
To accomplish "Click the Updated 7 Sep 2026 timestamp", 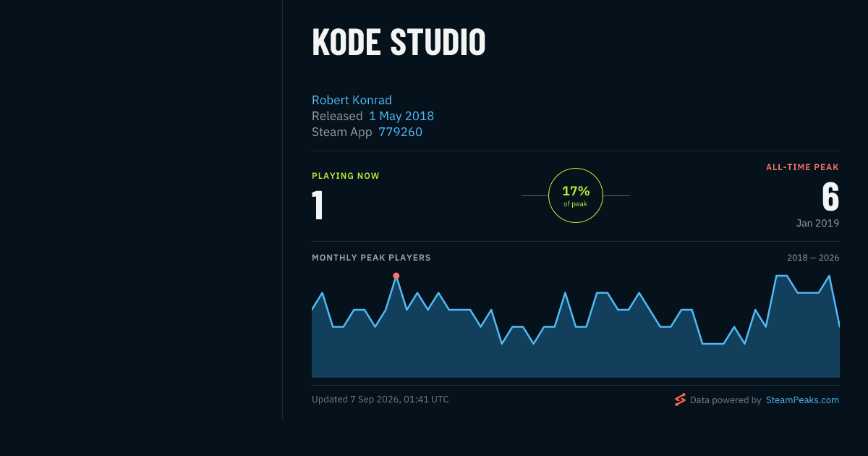I will click(x=380, y=400).
